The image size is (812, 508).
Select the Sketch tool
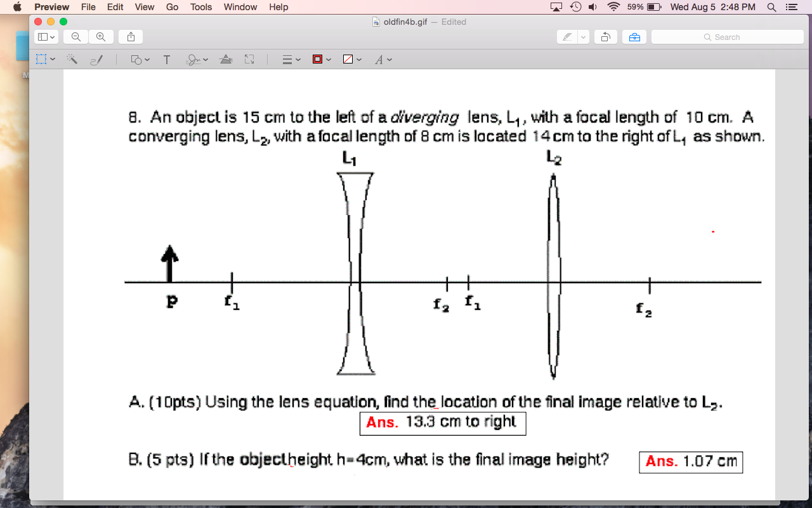[x=95, y=59]
